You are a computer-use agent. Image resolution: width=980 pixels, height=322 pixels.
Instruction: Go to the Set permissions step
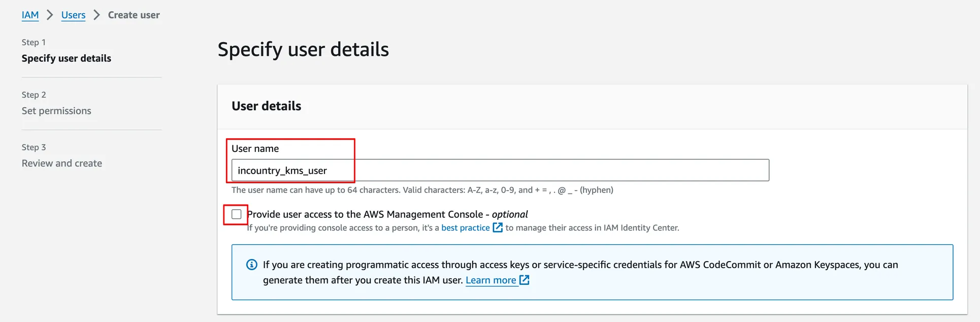click(56, 111)
